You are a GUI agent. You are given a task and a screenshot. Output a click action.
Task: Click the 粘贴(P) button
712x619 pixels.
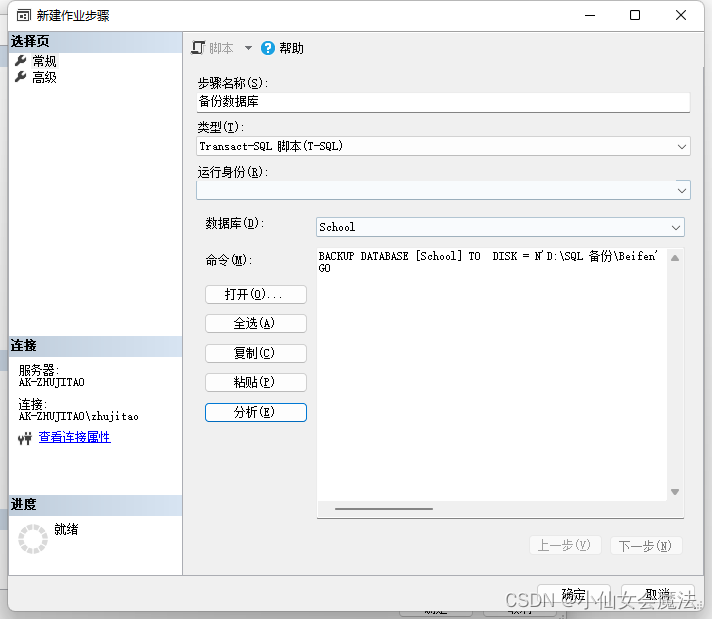(256, 382)
